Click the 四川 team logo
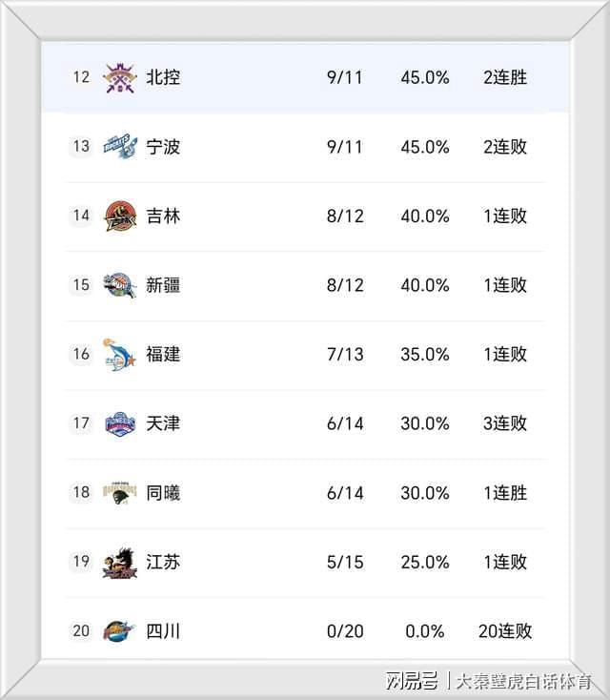 pyautogui.click(x=120, y=630)
